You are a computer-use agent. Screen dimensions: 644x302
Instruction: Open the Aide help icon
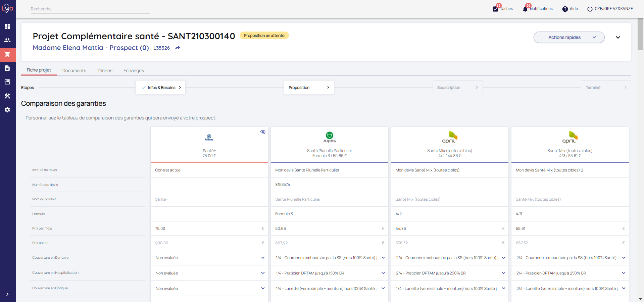coord(565,9)
